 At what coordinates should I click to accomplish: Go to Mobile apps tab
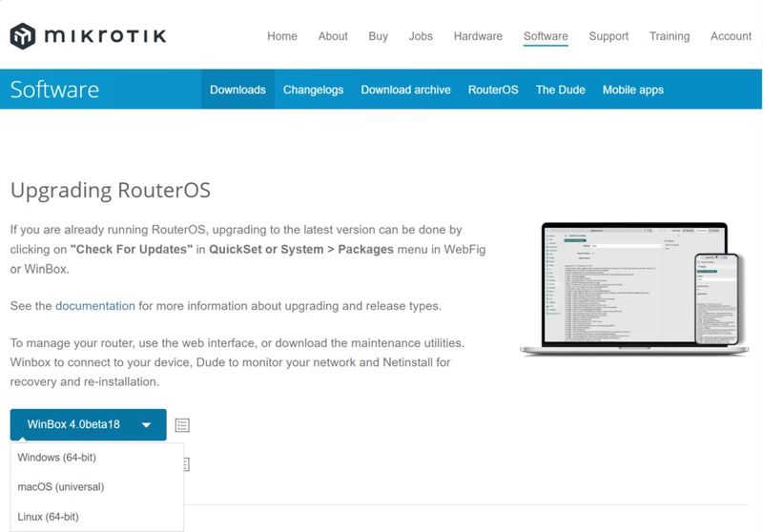[x=633, y=90]
